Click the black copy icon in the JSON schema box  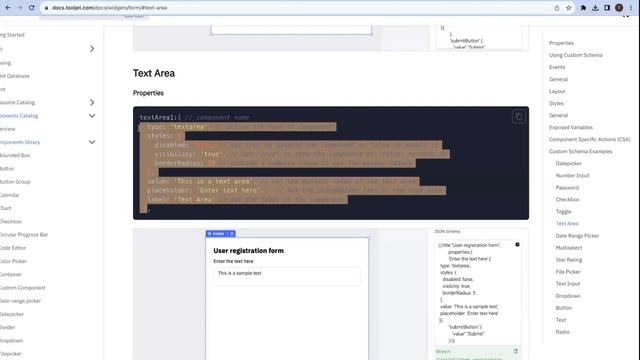click(517, 244)
